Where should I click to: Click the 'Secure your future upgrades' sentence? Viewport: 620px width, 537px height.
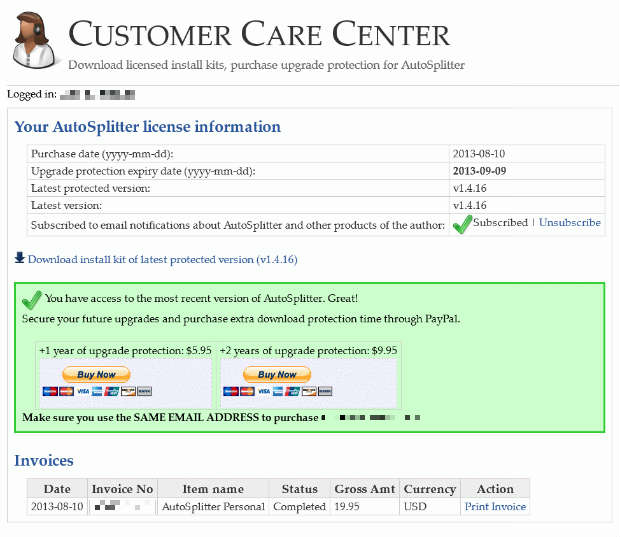click(241, 319)
